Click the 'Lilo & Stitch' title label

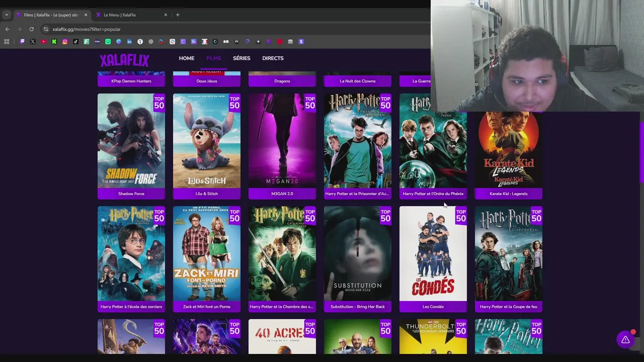(207, 194)
